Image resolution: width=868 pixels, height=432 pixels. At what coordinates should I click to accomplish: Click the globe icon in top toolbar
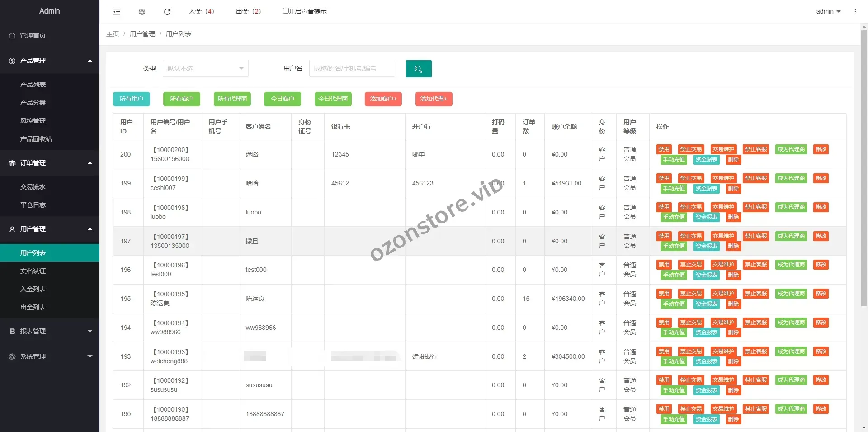click(142, 12)
